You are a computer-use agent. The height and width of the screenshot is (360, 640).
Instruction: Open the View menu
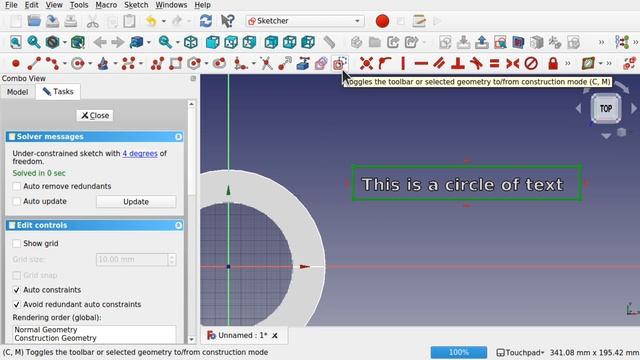54,5
